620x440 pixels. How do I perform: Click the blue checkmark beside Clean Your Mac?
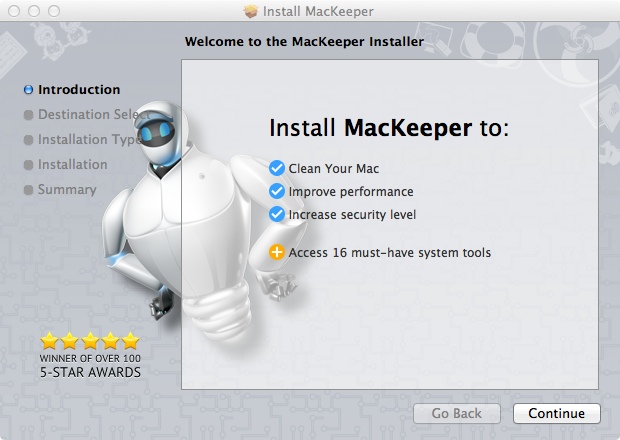click(277, 168)
